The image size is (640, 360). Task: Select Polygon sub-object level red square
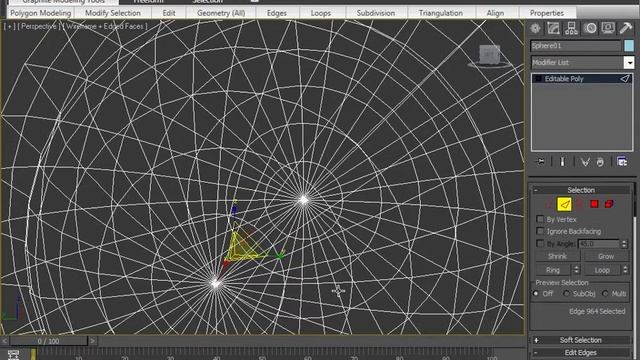594,204
